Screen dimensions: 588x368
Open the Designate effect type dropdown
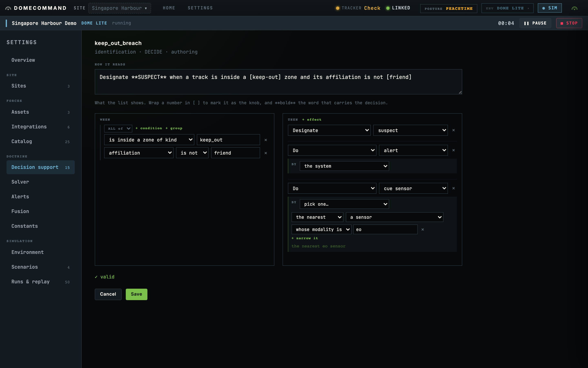(x=329, y=130)
